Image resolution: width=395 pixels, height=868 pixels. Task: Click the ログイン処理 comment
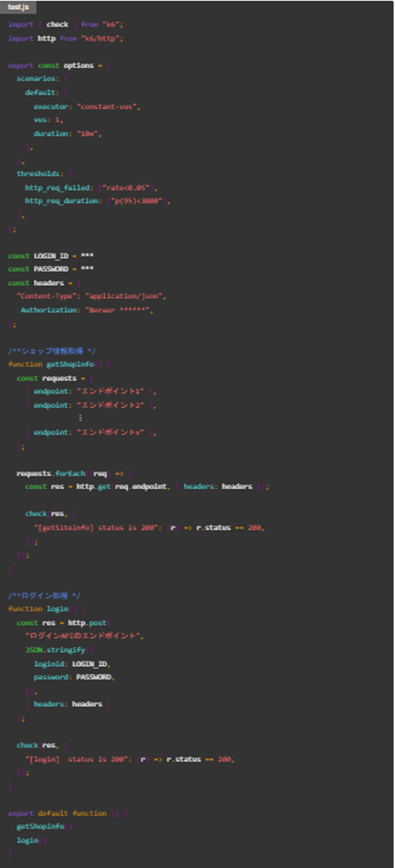[44, 596]
